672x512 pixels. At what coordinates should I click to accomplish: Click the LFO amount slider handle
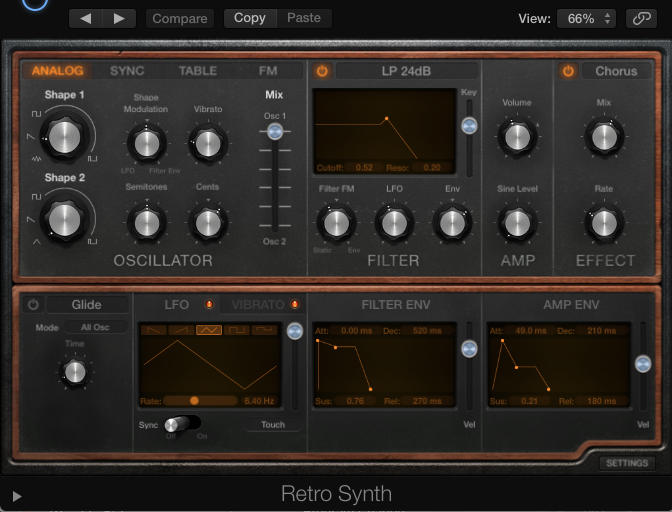click(295, 331)
